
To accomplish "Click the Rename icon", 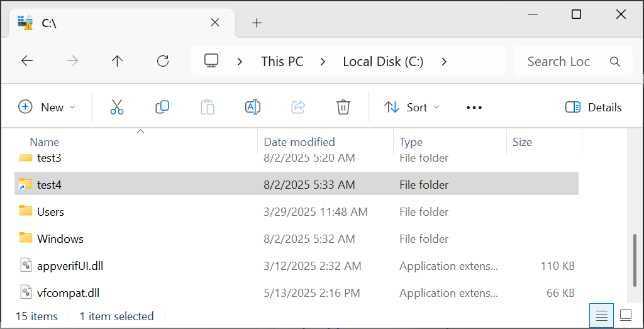I will point(252,108).
